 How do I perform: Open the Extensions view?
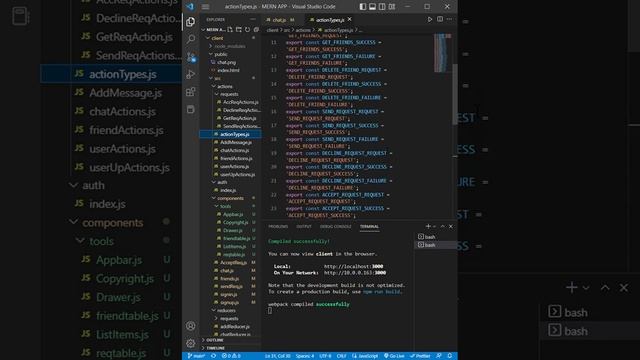tap(191, 92)
